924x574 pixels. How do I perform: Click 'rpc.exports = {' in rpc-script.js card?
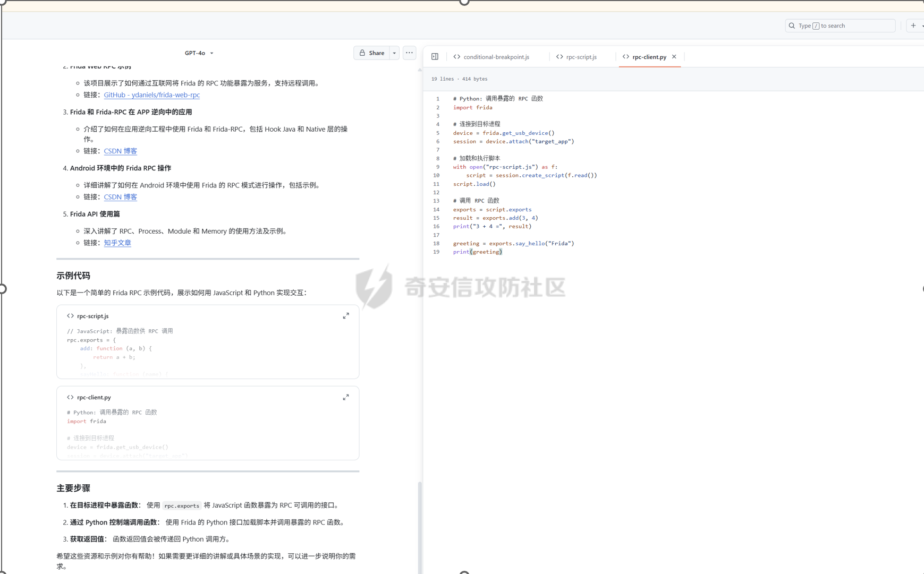(x=91, y=340)
